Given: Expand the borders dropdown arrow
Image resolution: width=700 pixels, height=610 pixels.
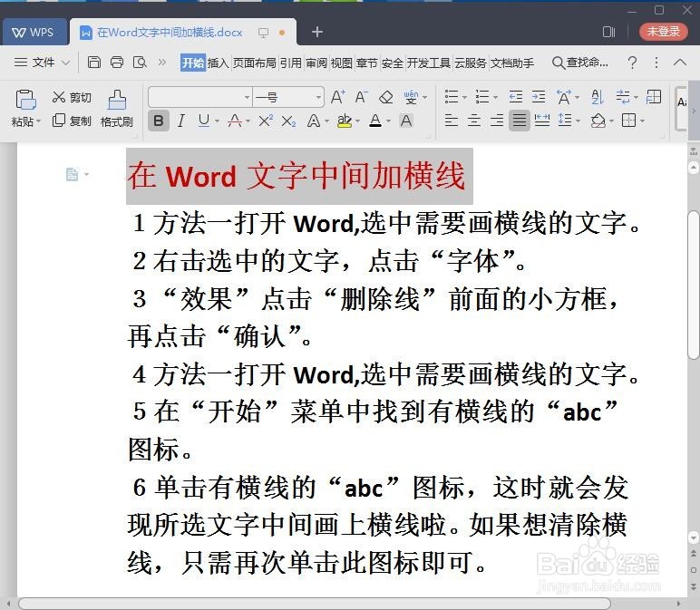Looking at the screenshot, I should (x=642, y=121).
